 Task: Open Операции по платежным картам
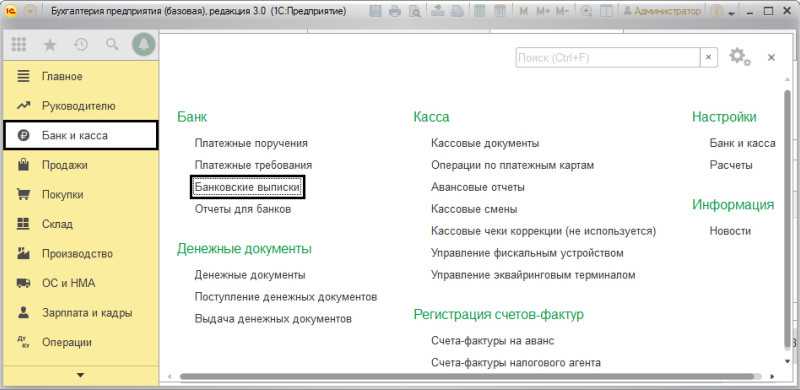[x=513, y=165]
